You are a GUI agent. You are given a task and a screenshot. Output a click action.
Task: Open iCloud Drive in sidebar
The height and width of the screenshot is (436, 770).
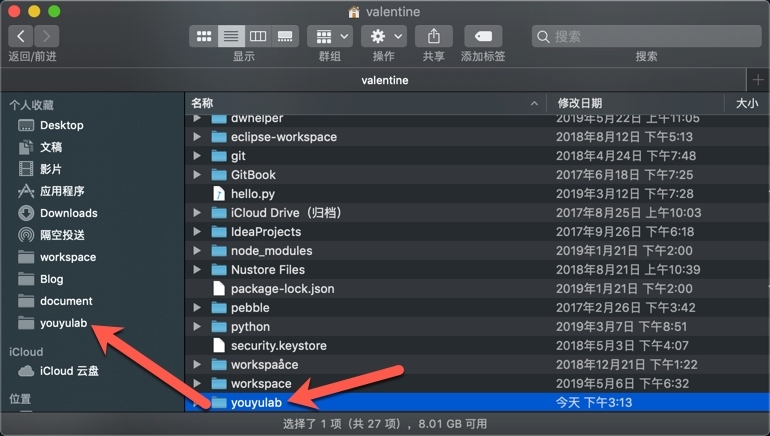coord(70,371)
